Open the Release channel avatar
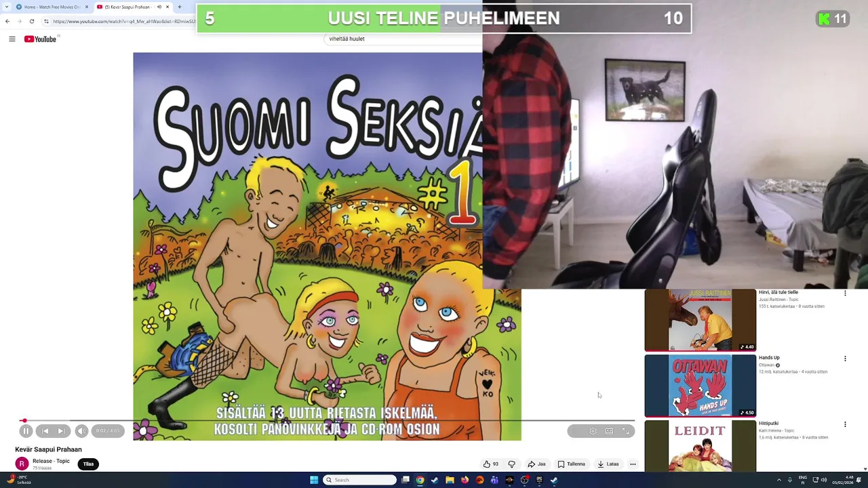The height and width of the screenshot is (488, 868). coord(22,464)
